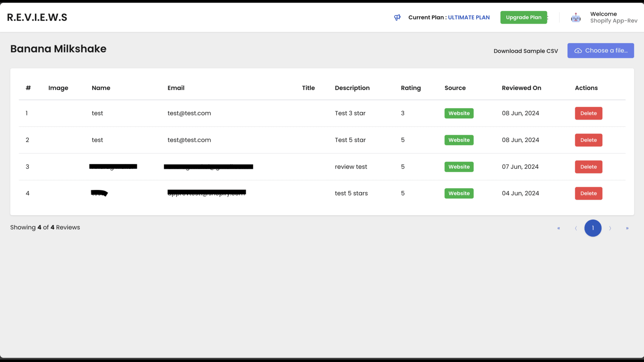Click 'review test' description
This screenshot has width=644, height=362.
click(x=351, y=167)
